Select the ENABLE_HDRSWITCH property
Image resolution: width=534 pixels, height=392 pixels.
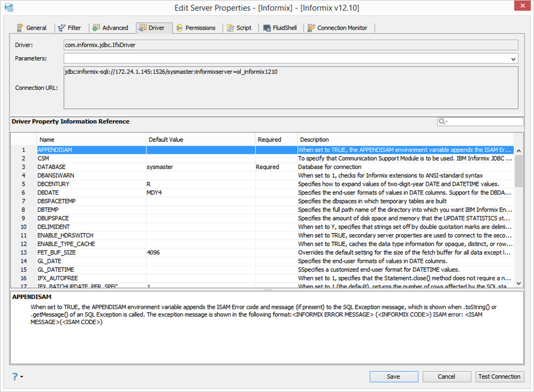[262, 235]
